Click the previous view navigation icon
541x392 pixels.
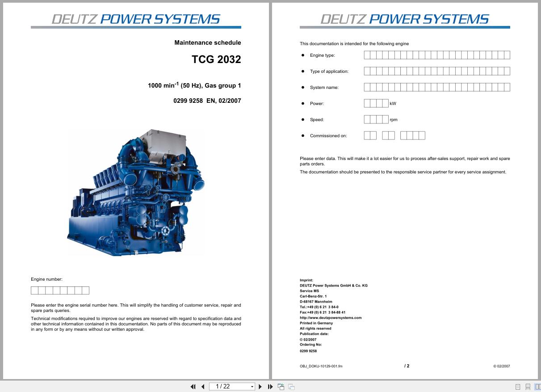(x=281, y=387)
